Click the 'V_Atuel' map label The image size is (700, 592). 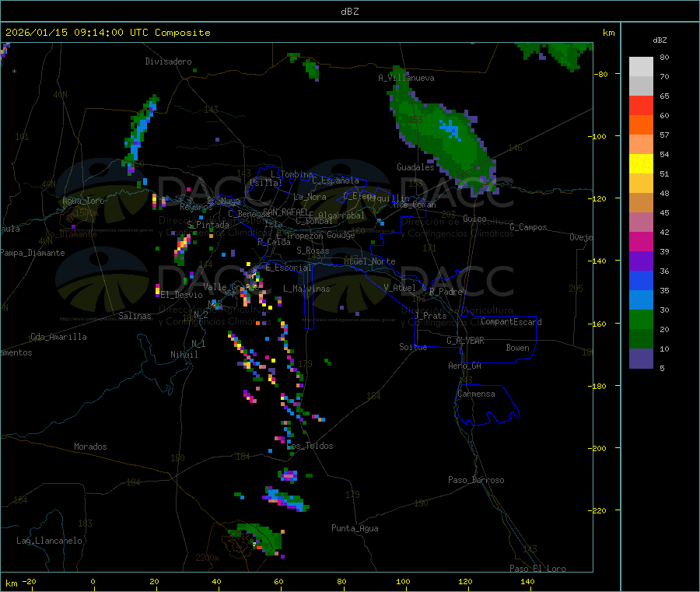(x=400, y=288)
